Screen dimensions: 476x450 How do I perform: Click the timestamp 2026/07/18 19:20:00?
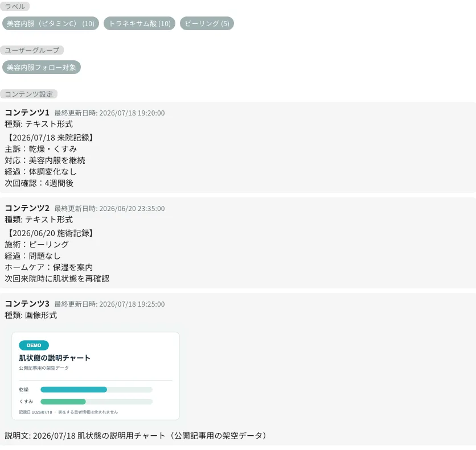pyautogui.click(x=132, y=113)
